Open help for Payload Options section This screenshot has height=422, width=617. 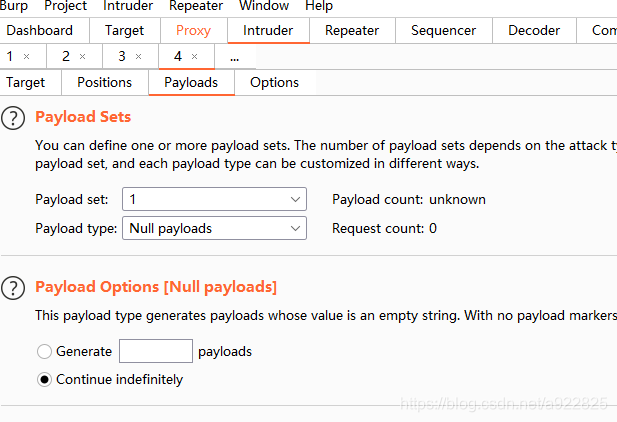tap(13, 288)
